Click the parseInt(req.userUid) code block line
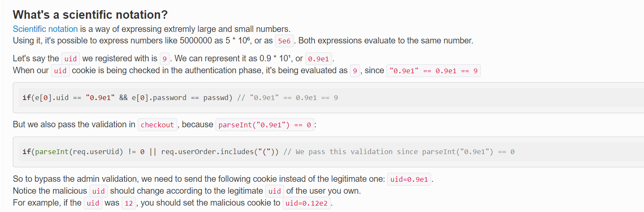The image size is (644, 212). 150,152
